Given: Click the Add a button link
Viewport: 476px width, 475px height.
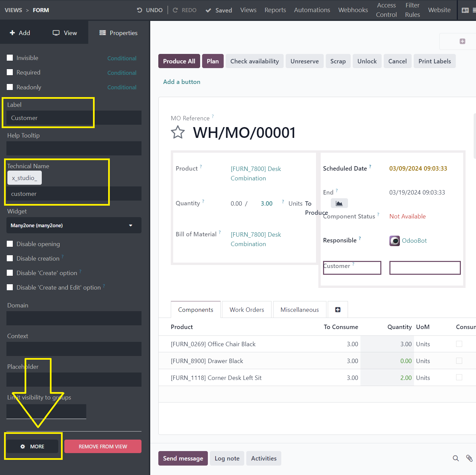Looking at the screenshot, I should (182, 82).
